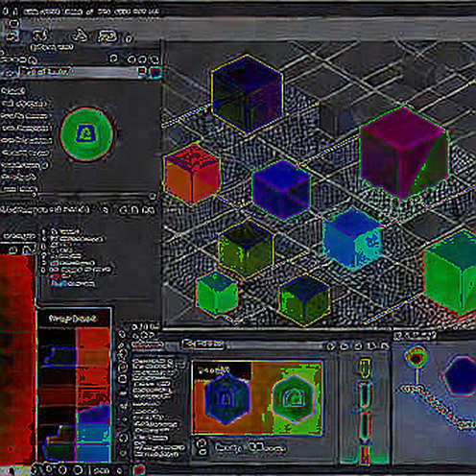Select the large magenta cube in viewport
This screenshot has height=476, width=476.
pyautogui.click(x=404, y=153)
